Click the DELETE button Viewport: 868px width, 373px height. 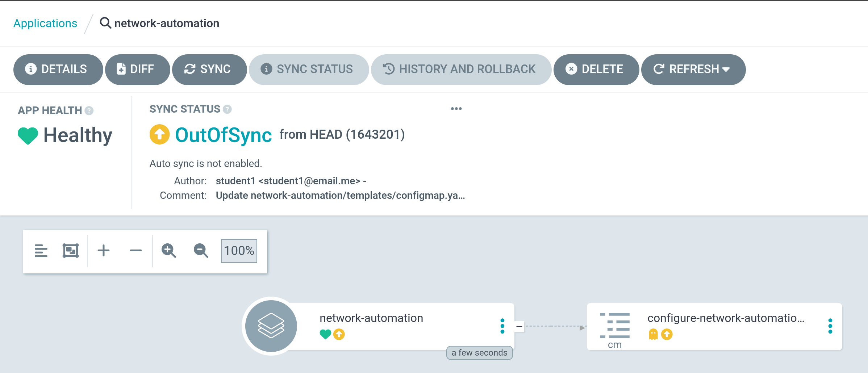596,70
